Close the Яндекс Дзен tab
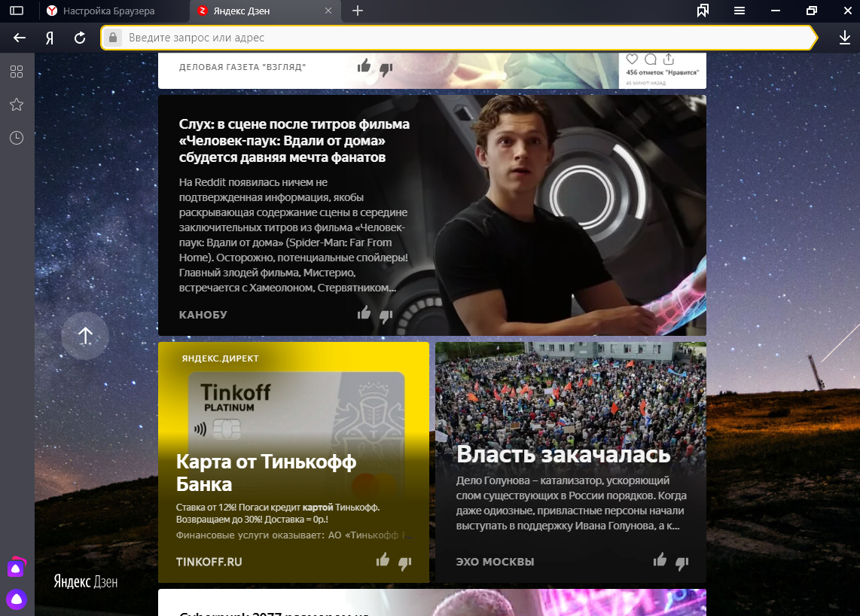The width and height of the screenshot is (860, 616). [x=328, y=11]
